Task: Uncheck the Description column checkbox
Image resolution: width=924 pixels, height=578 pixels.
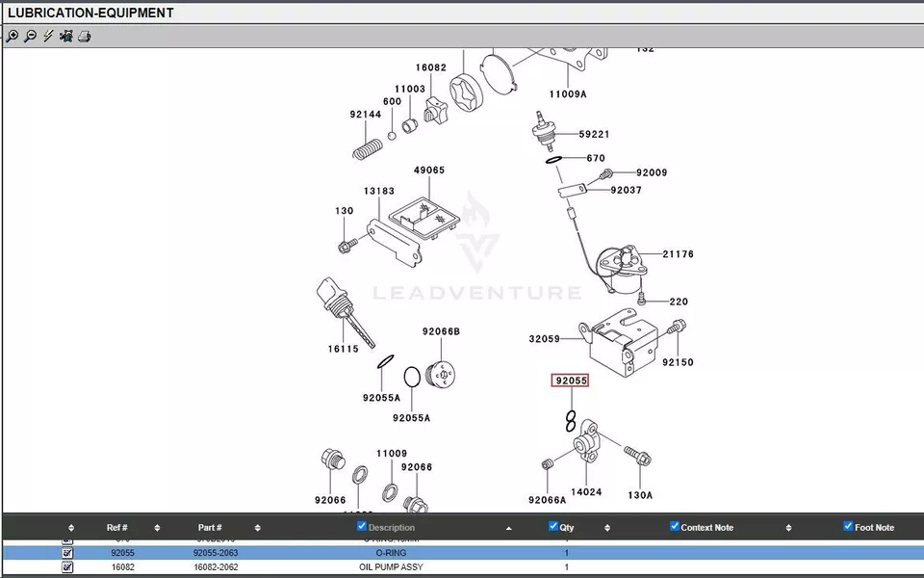Action: coord(362,526)
